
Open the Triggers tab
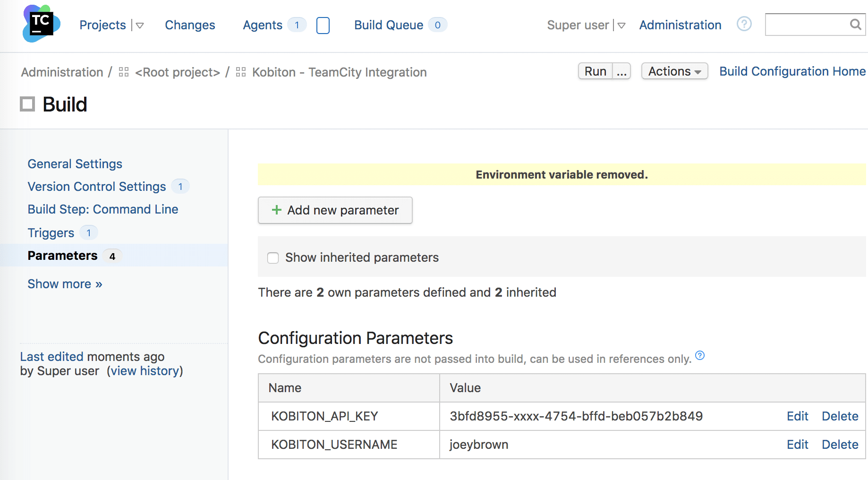51,233
